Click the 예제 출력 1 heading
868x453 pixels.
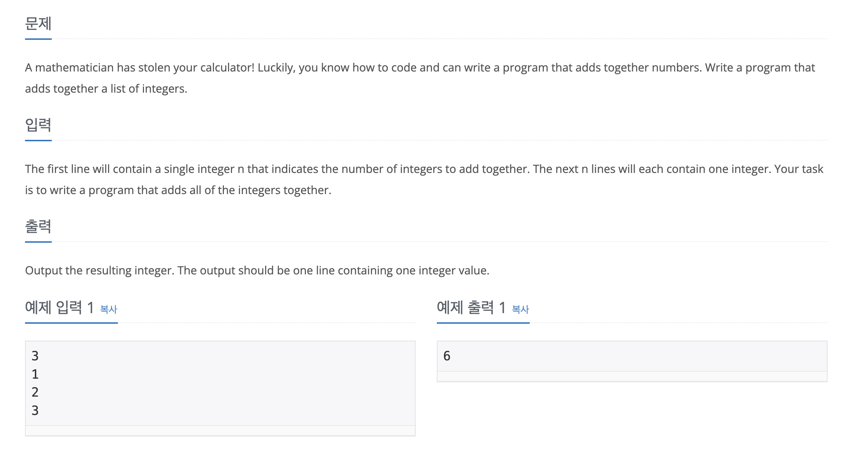(471, 308)
